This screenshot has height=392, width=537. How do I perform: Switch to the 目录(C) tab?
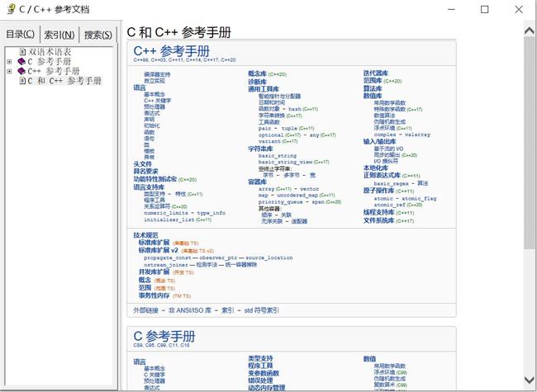tap(20, 35)
